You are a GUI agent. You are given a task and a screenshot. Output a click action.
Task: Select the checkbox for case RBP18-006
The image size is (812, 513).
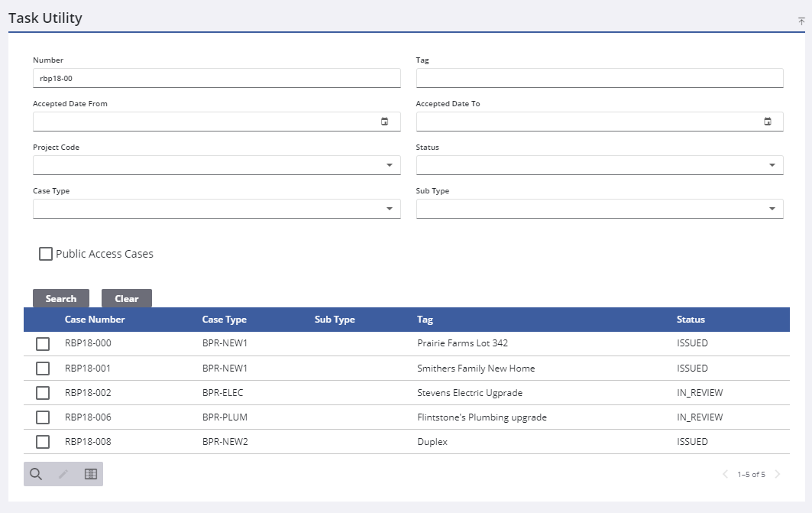(x=43, y=417)
